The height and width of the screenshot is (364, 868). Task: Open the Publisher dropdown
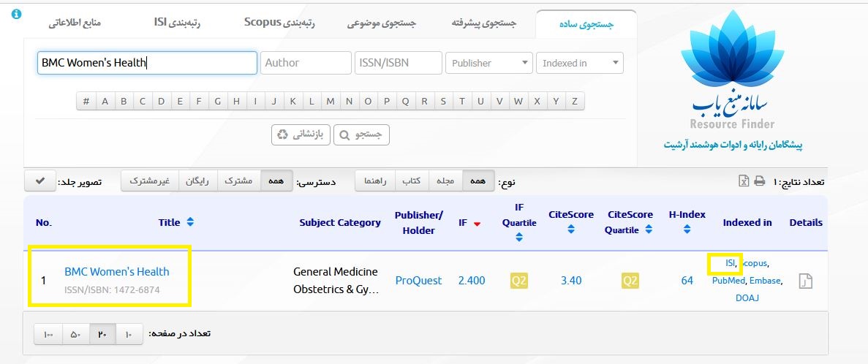pyautogui.click(x=488, y=63)
